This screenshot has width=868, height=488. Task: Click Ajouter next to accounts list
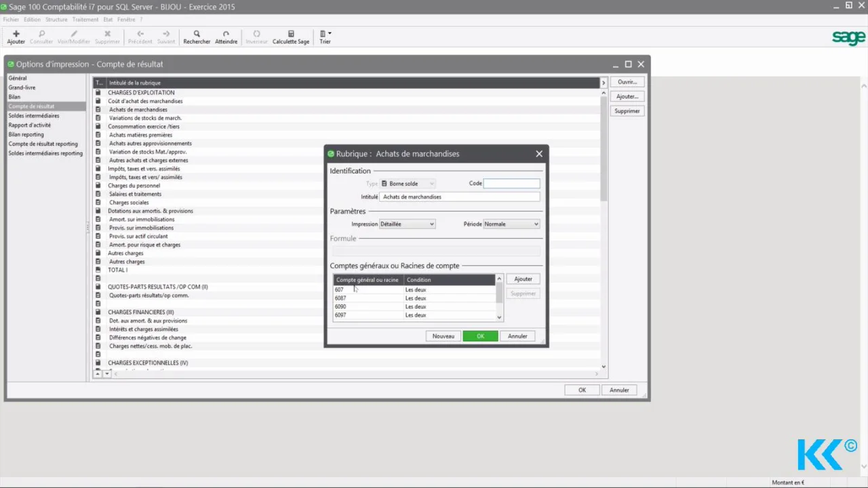click(x=523, y=279)
